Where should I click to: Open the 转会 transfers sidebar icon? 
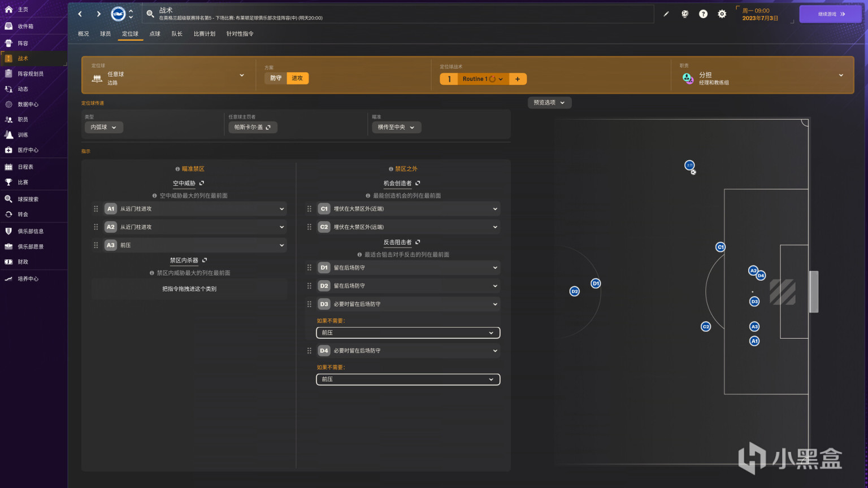point(8,214)
